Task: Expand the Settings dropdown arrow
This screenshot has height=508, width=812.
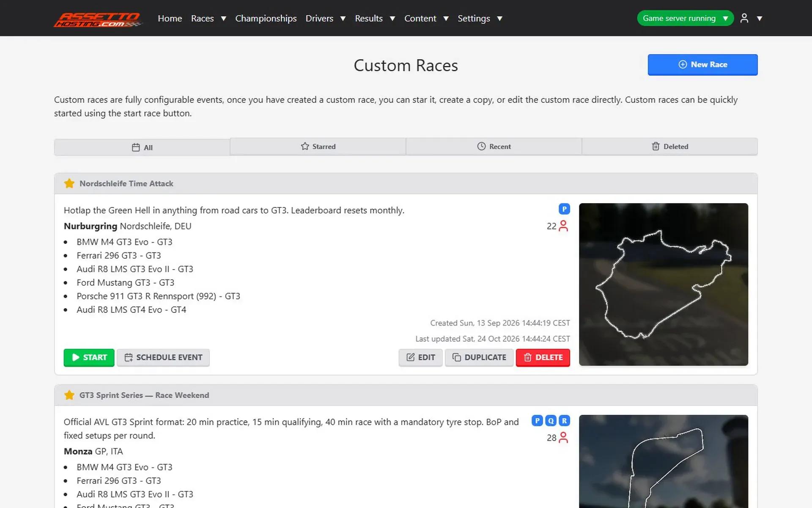Action: click(499, 19)
